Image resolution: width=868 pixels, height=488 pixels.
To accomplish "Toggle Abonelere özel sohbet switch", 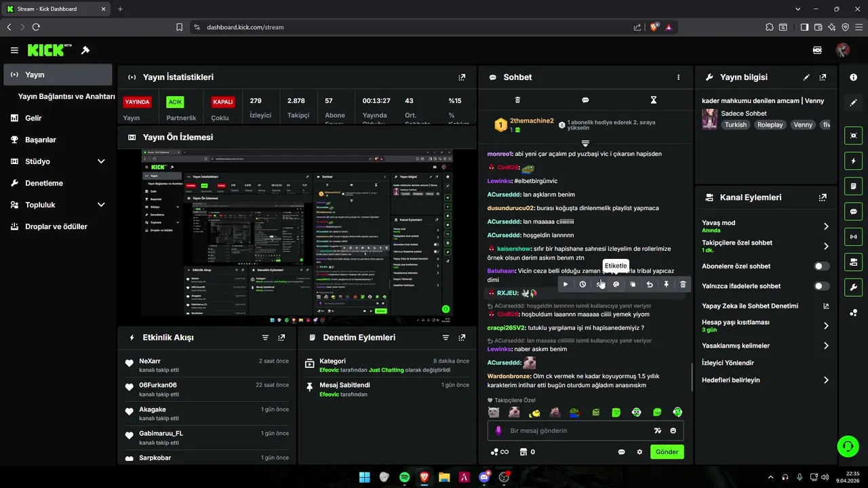I will click(x=821, y=266).
